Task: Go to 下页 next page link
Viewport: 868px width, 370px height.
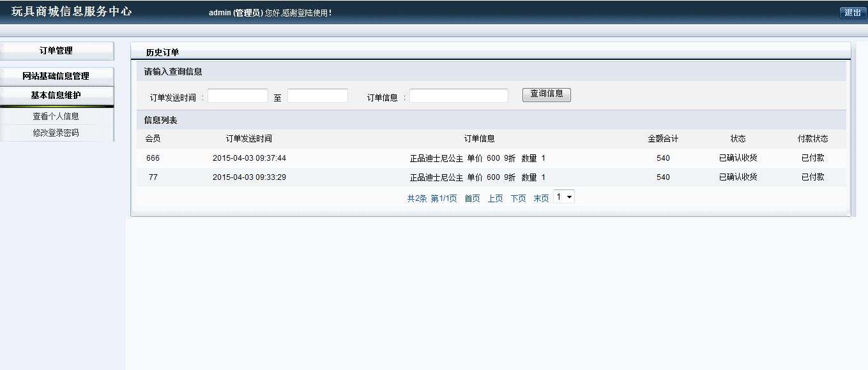Action: [518, 198]
